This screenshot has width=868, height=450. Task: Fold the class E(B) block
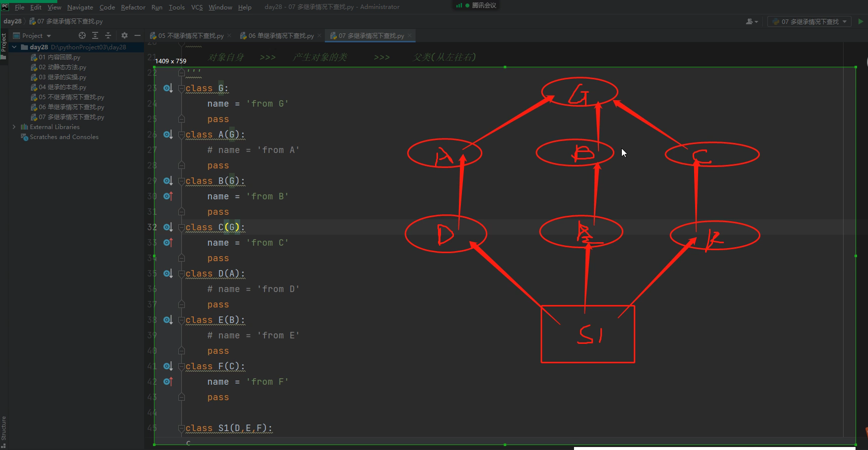point(181,320)
